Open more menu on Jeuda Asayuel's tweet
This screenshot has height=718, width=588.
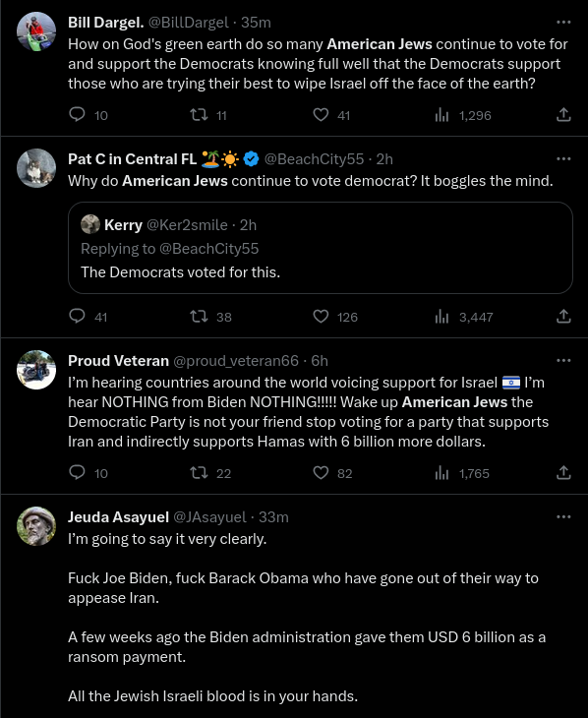pos(563,517)
